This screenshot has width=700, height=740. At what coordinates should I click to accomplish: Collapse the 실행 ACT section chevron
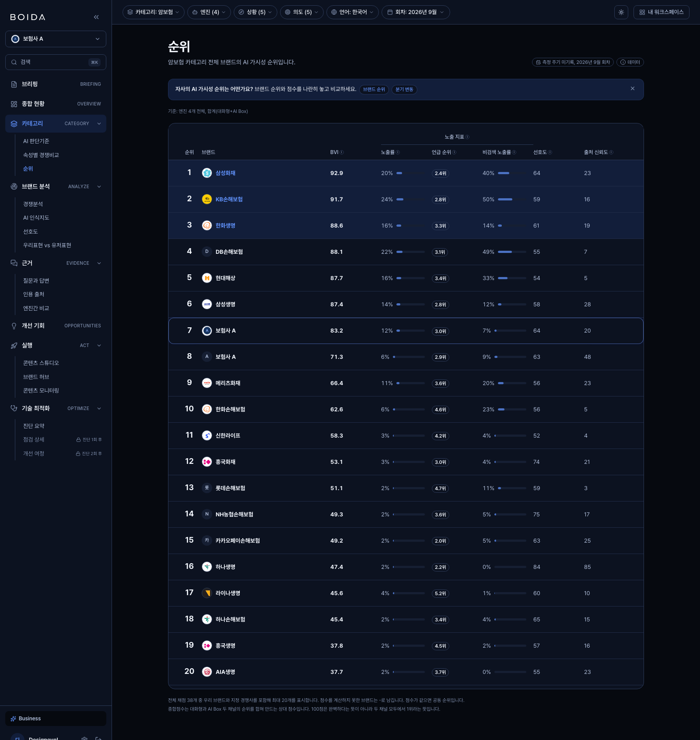(x=99, y=345)
